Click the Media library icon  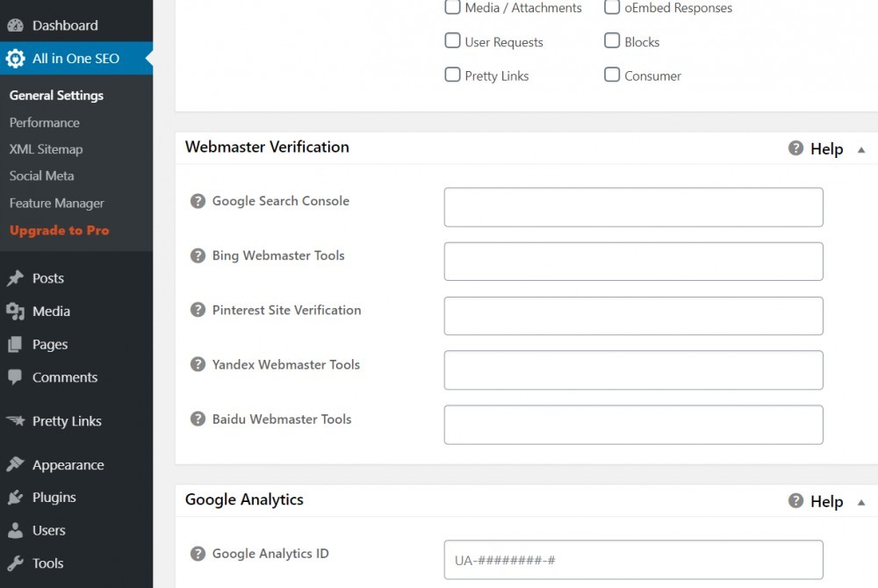click(16, 311)
